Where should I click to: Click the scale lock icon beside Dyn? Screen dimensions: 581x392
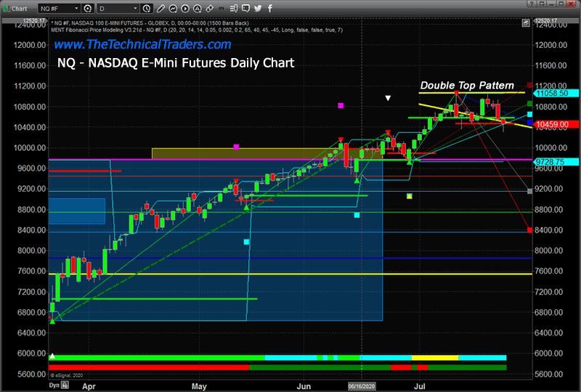(65, 385)
